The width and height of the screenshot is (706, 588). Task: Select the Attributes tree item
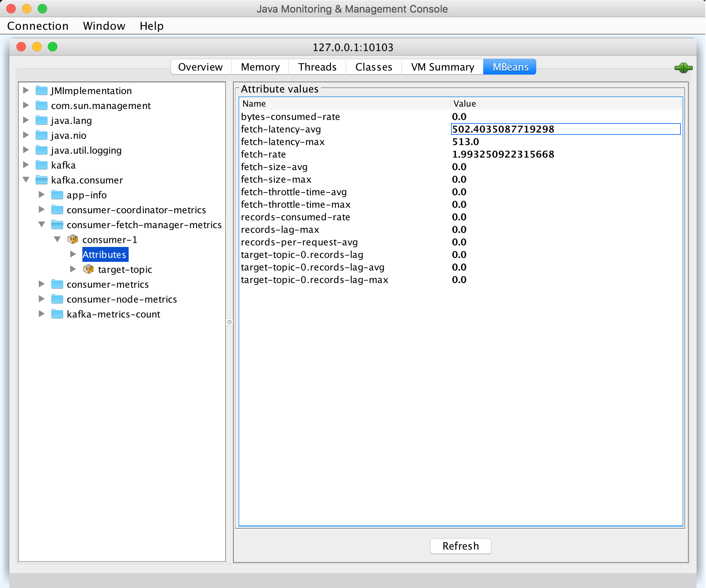click(x=105, y=254)
